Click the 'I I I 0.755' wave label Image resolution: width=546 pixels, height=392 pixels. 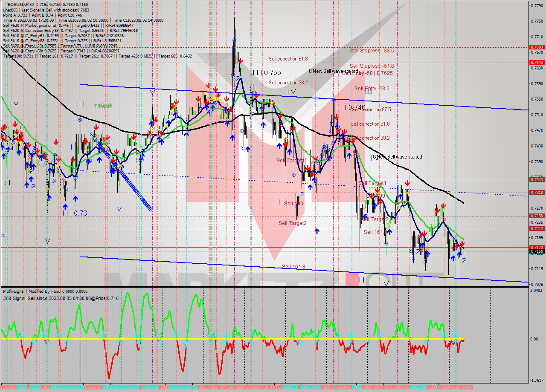(x=267, y=73)
